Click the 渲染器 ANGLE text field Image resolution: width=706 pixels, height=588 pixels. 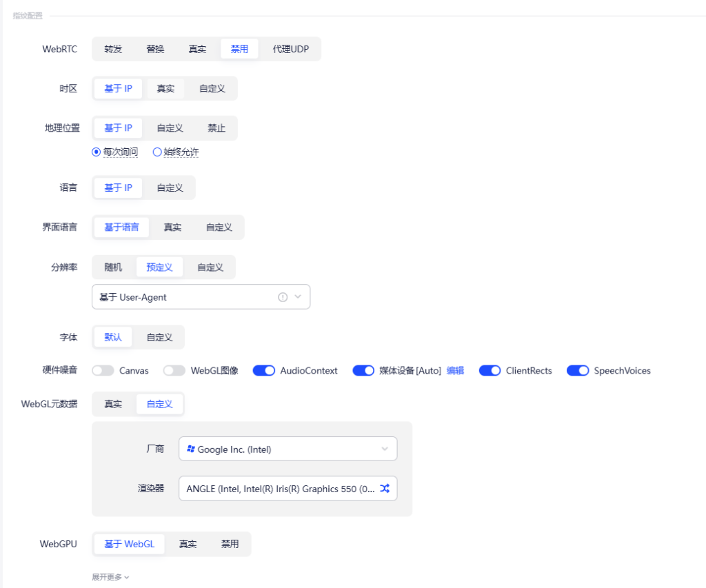tap(279, 488)
